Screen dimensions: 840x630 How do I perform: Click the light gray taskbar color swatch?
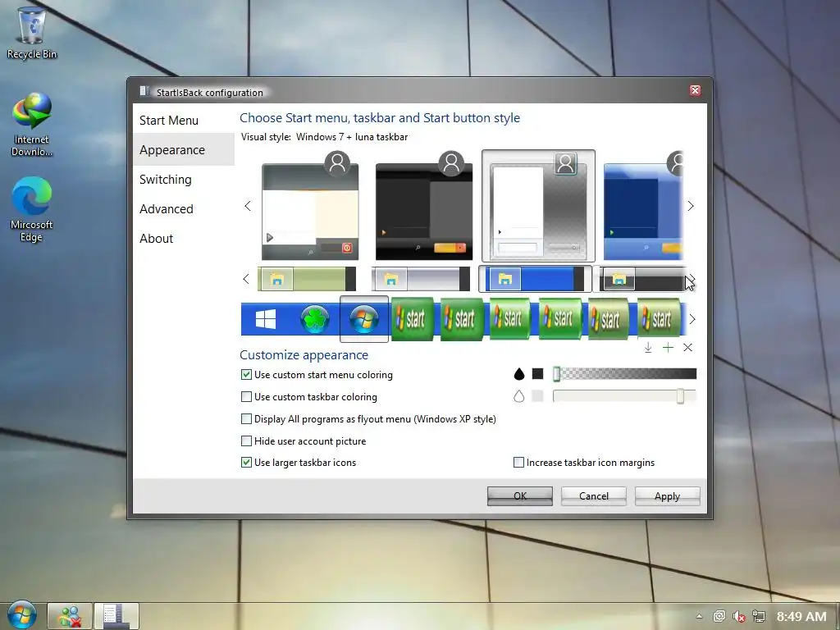pyautogui.click(x=538, y=396)
